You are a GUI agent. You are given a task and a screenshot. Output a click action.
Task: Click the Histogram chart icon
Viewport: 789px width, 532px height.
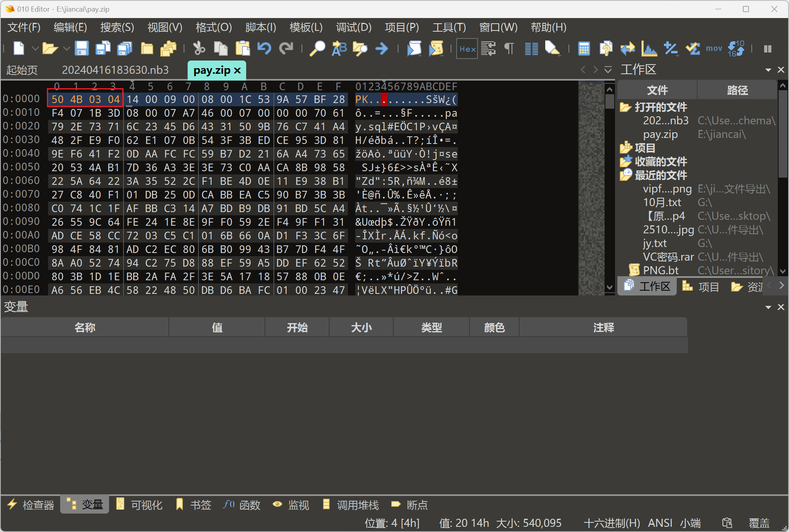(649, 49)
